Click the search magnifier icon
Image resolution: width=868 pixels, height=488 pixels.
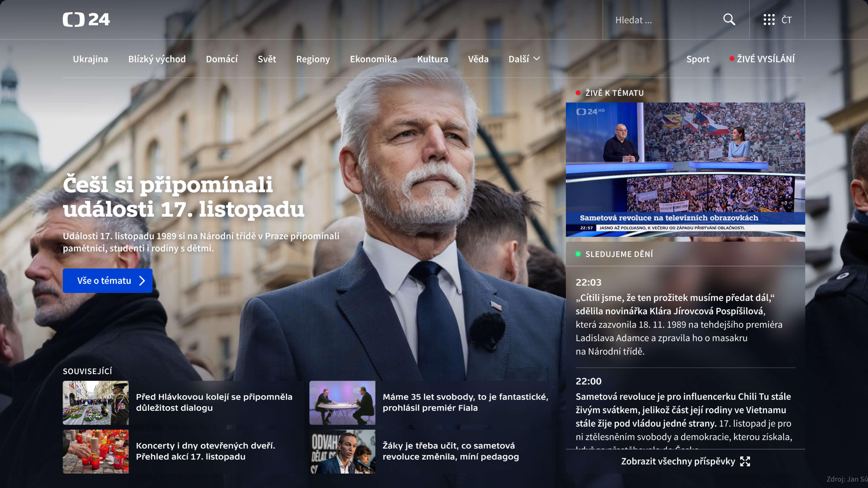point(729,19)
